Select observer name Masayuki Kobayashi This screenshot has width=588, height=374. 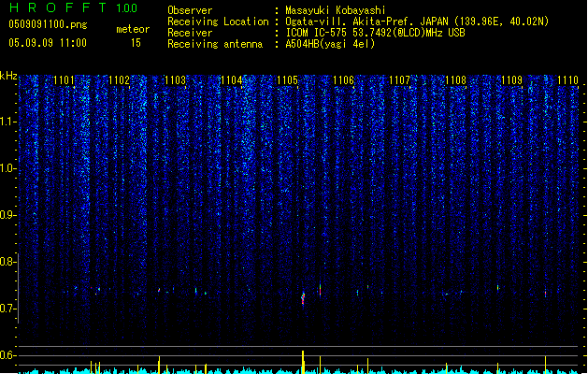tap(336, 10)
